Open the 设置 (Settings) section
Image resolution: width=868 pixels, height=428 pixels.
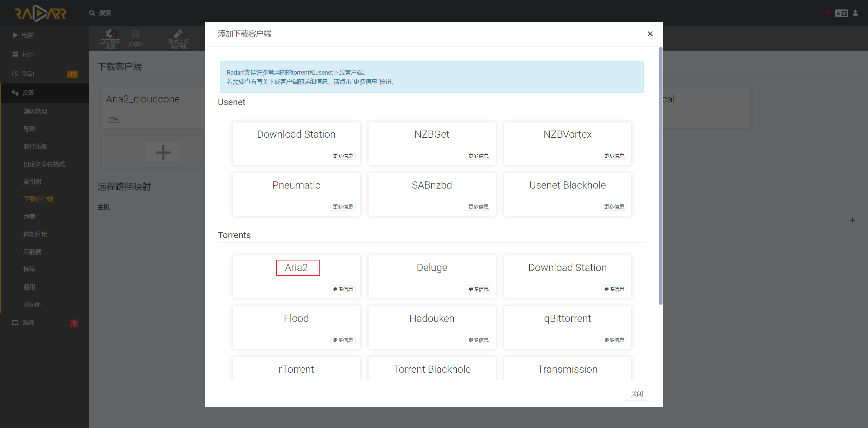tap(28, 93)
